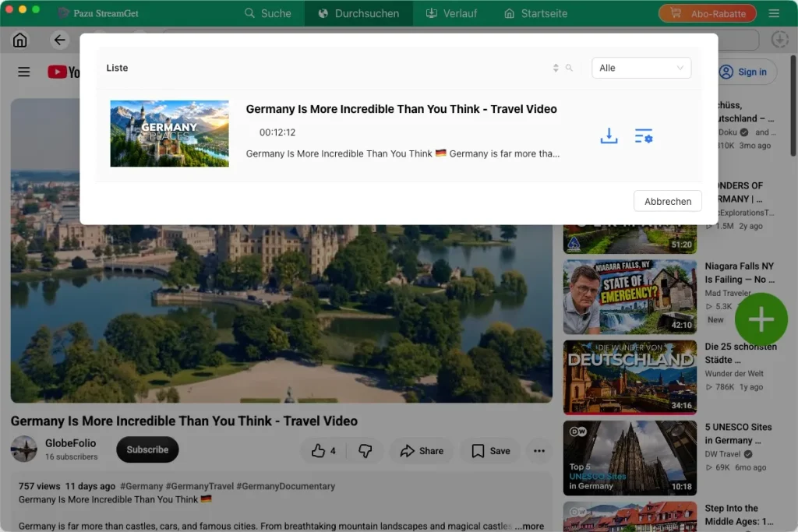Share the Germany travel video
Image resolution: width=798 pixels, height=532 pixels.
(x=422, y=451)
